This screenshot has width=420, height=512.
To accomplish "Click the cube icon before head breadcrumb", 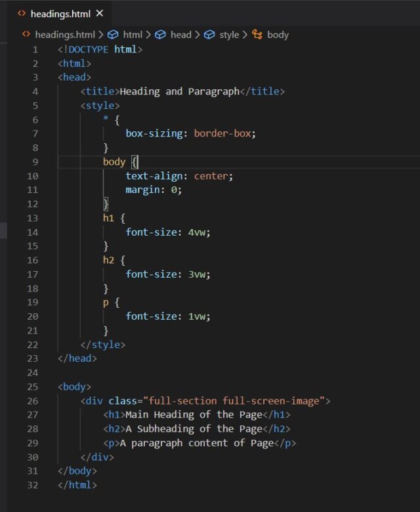I will click(161, 35).
